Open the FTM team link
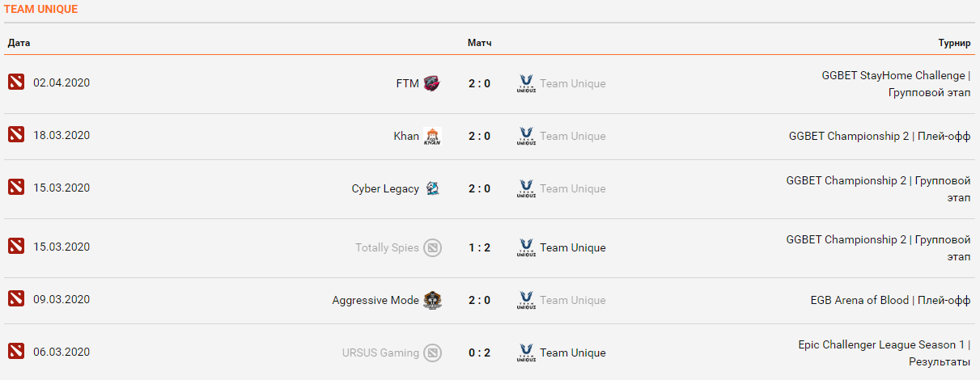The image size is (980, 380). (x=407, y=83)
